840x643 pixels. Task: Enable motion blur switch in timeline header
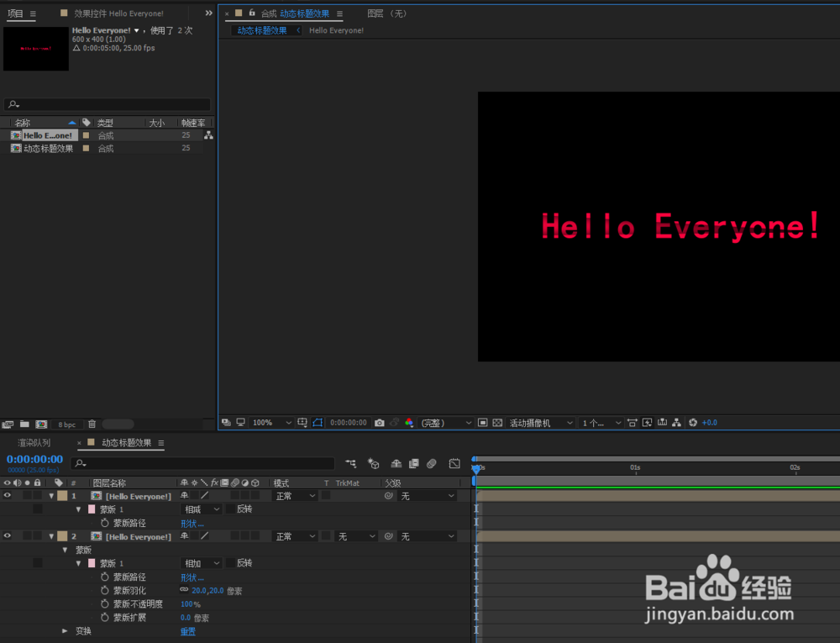point(431,463)
